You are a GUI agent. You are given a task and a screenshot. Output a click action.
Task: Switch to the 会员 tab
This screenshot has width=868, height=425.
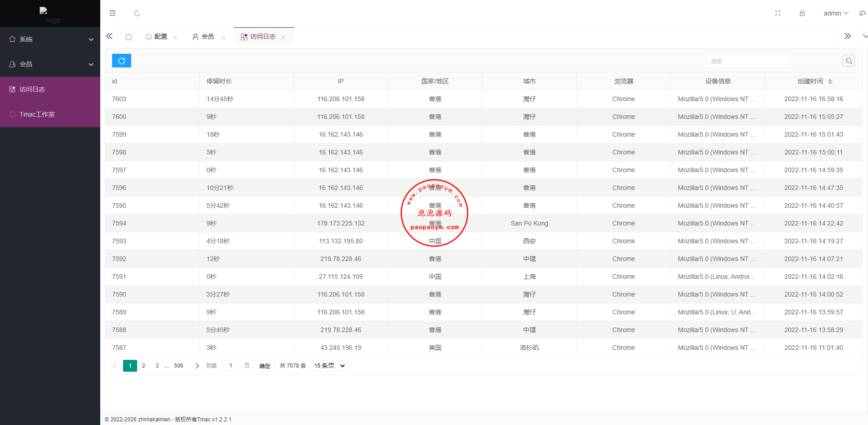[203, 36]
